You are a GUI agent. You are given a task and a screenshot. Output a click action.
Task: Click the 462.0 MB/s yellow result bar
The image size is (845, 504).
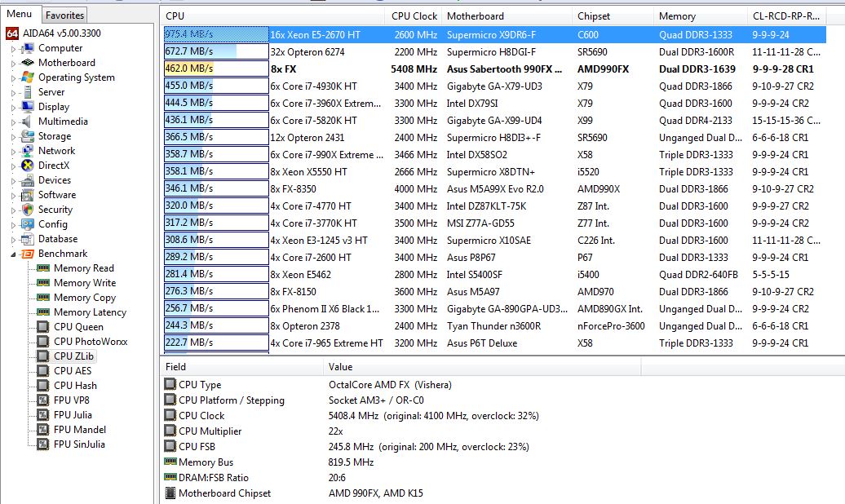click(x=216, y=69)
